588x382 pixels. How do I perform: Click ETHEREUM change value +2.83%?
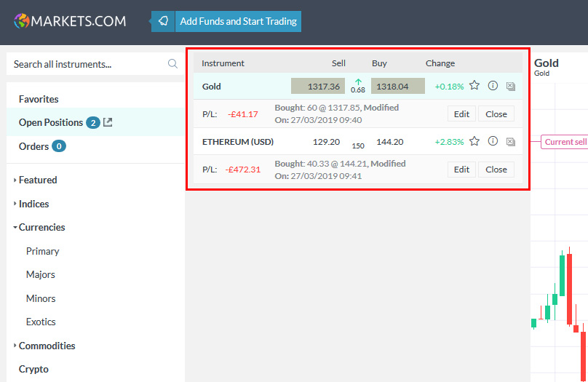point(449,142)
